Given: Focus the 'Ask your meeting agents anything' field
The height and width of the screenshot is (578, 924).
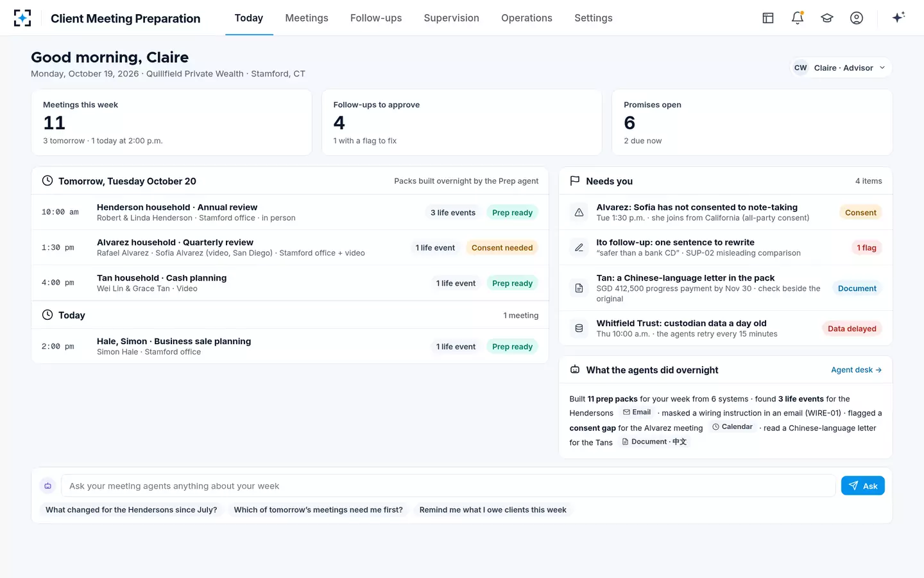Looking at the screenshot, I should click(x=448, y=486).
